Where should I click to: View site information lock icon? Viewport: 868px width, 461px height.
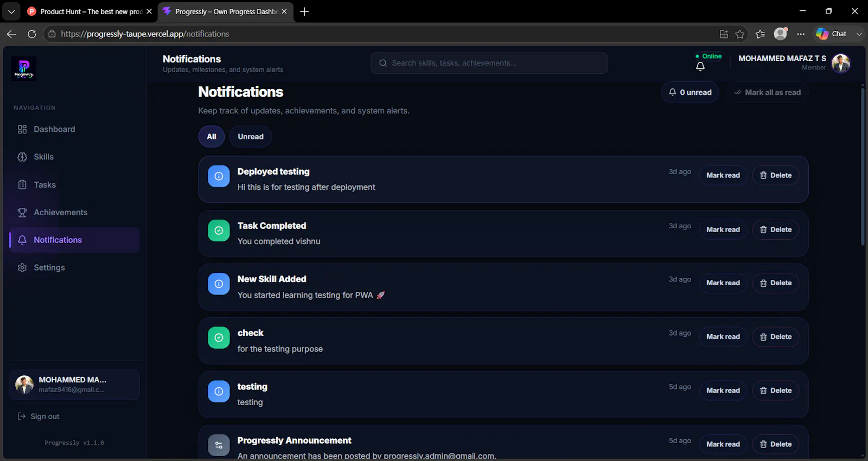(52, 34)
